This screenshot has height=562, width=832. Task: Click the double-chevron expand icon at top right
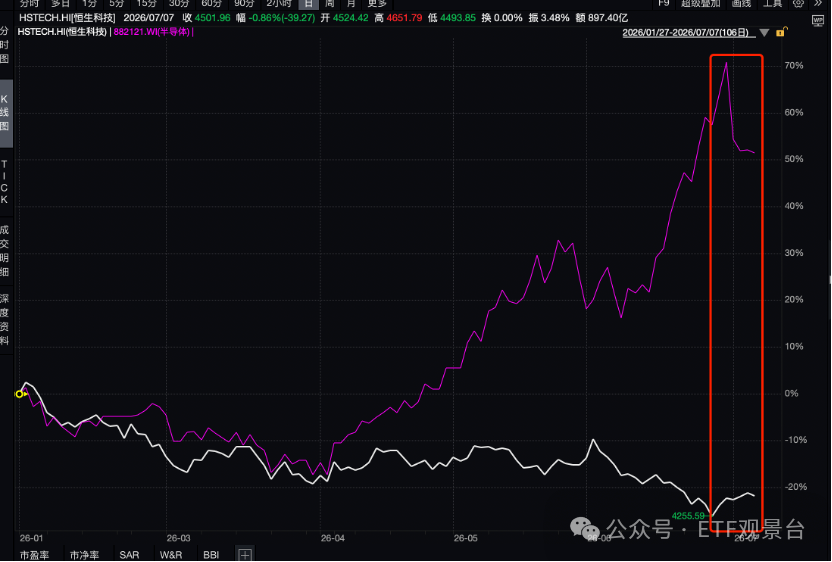click(819, 3)
